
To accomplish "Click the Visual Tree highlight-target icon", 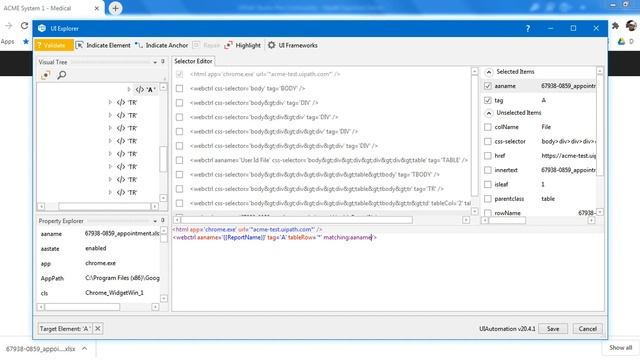I will pyautogui.click(x=46, y=75).
